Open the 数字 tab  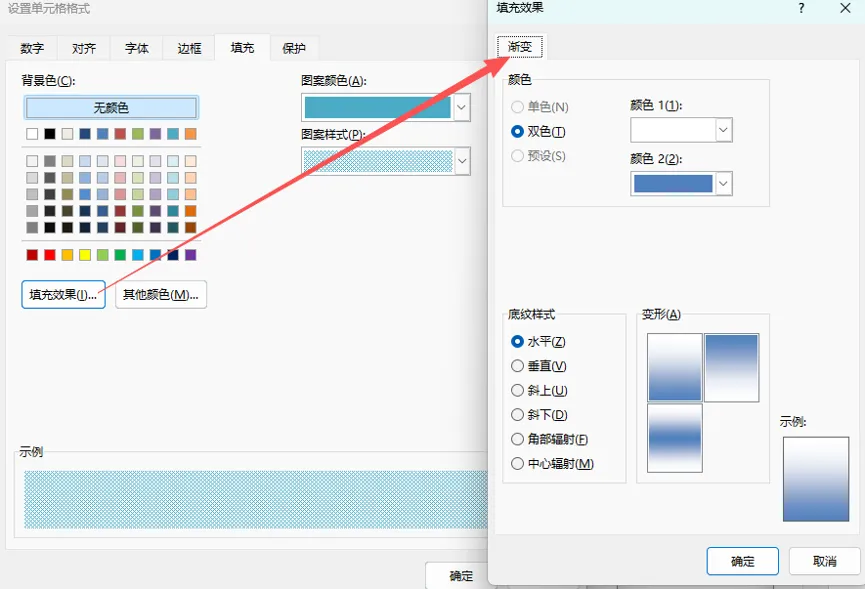click(32, 49)
